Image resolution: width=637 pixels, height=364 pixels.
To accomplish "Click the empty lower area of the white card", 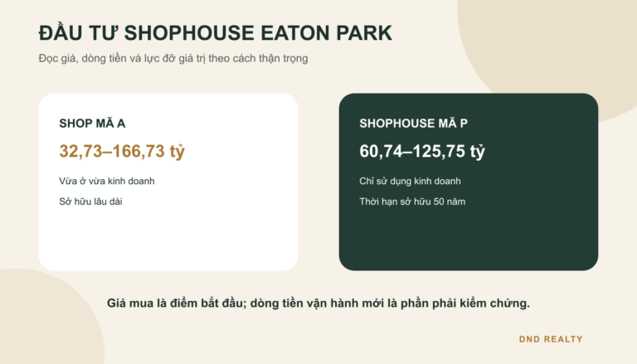I will coord(168,240).
